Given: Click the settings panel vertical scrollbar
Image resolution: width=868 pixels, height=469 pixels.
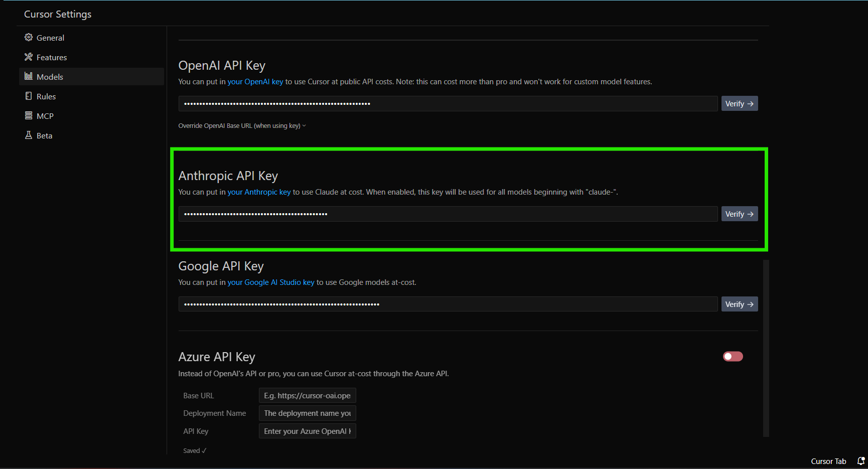Looking at the screenshot, I should click(x=766, y=348).
